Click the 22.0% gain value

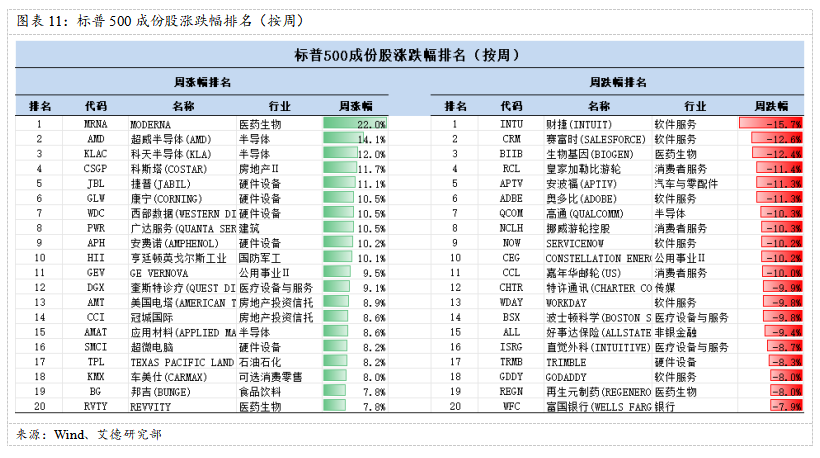coord(371,124)
